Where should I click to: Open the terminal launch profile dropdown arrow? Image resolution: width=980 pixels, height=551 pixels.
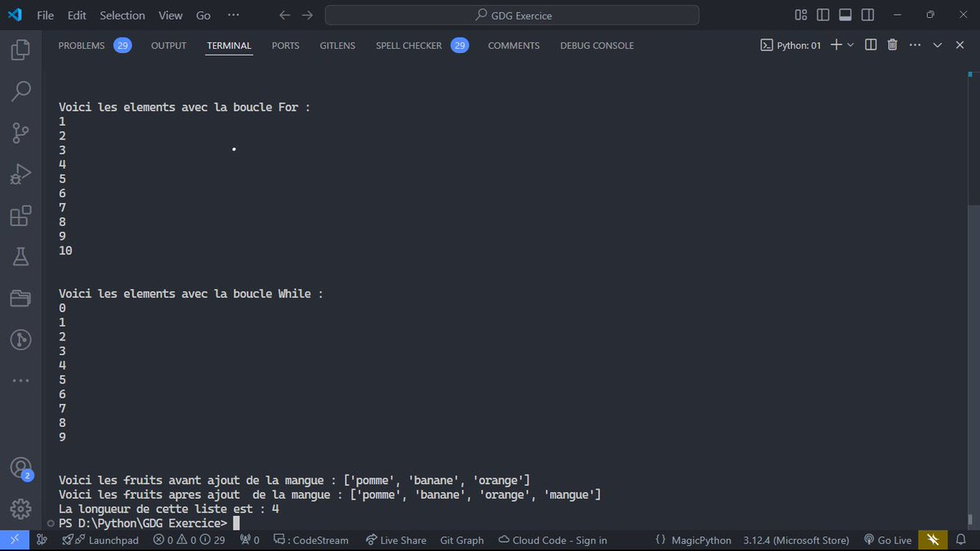[851, 45]
